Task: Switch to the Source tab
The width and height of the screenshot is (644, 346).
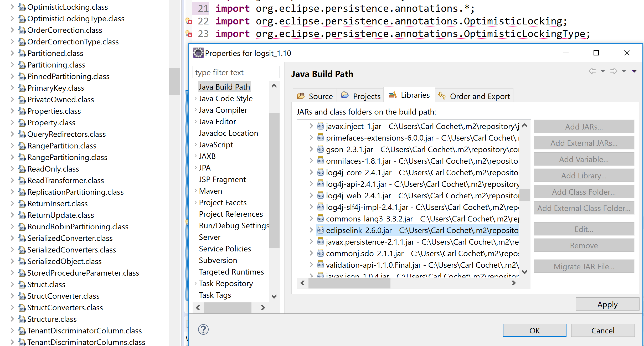Action: [315, 96]
